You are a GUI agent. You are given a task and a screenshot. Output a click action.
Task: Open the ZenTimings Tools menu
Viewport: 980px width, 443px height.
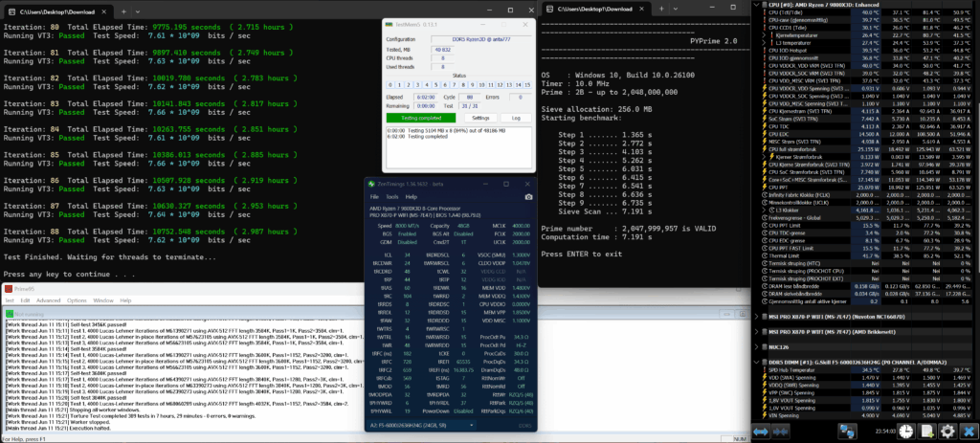(x=391, y=197)
